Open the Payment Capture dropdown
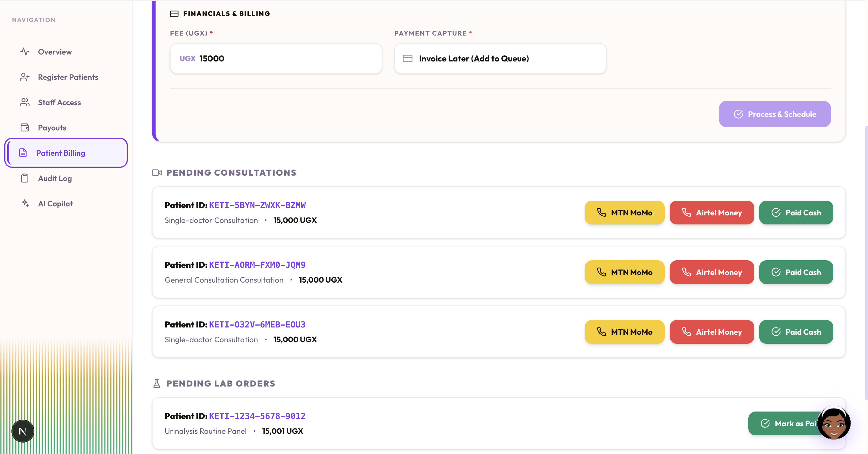 [500, 59]
